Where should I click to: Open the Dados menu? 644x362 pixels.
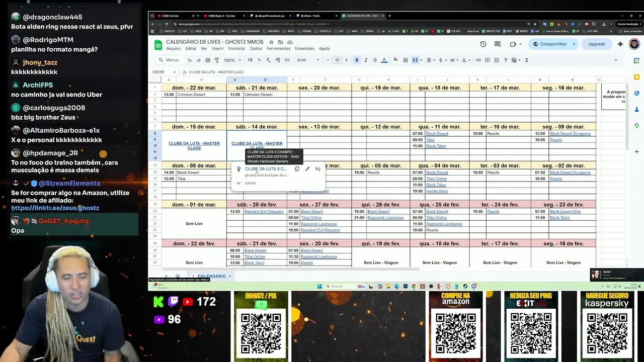pos(256,49)
